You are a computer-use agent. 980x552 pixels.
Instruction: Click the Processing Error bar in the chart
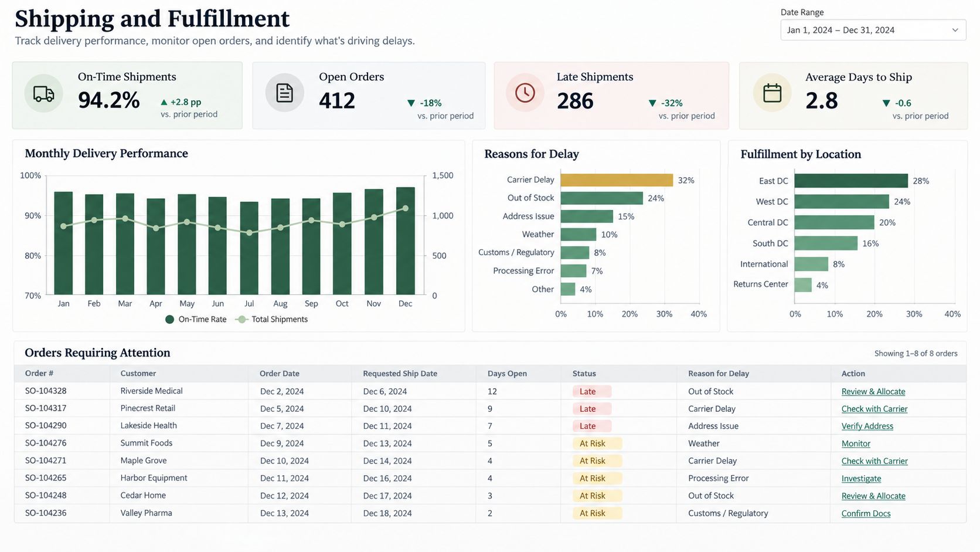tap(573, 271)
